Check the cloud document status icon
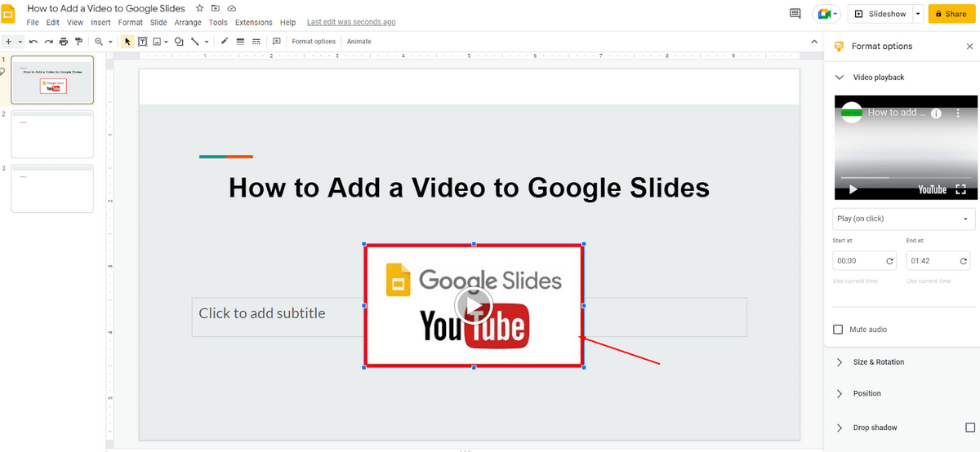The width and height of the screenshot is (980, 452). [x=232, y=8]
